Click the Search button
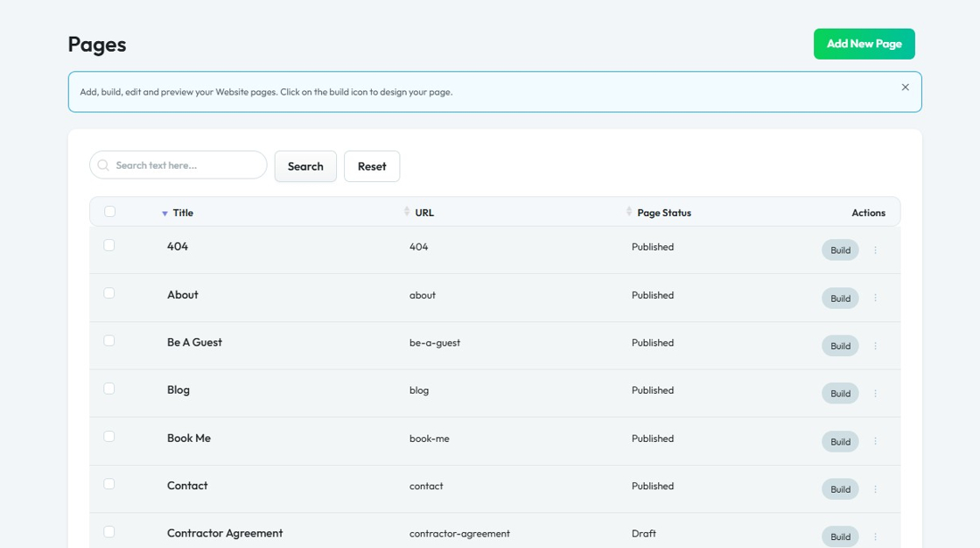 [x=305, y=166]
